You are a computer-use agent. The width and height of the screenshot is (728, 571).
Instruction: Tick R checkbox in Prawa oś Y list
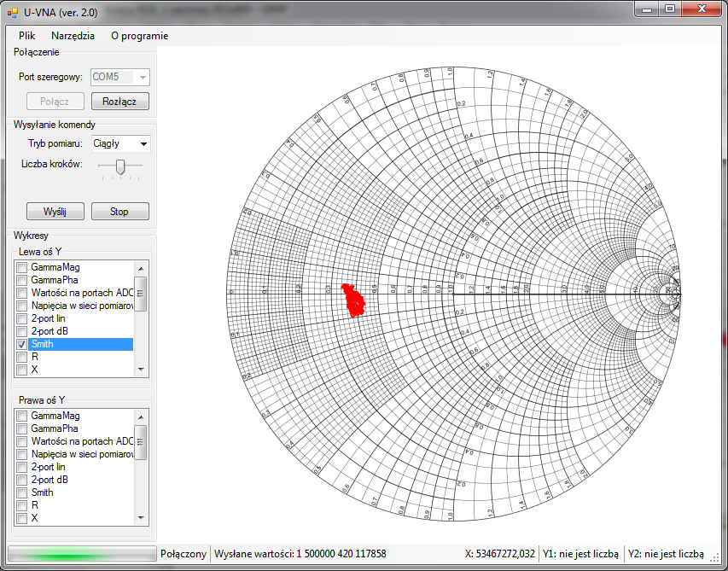[x=22, y=505]
